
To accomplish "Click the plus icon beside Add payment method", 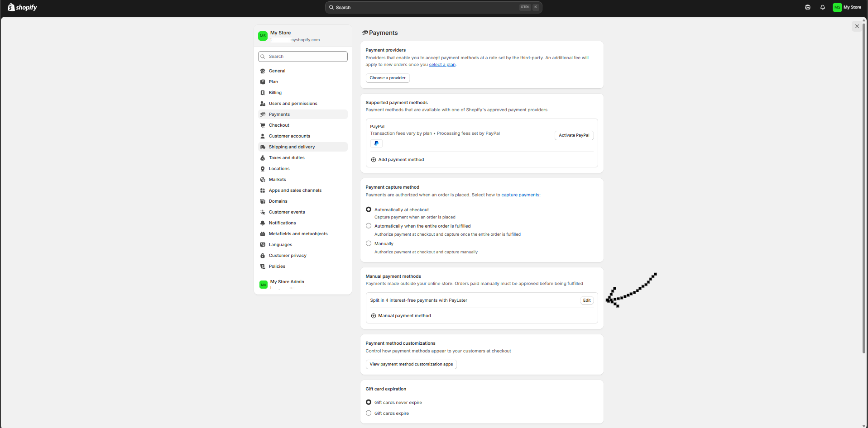I will 374,160.
